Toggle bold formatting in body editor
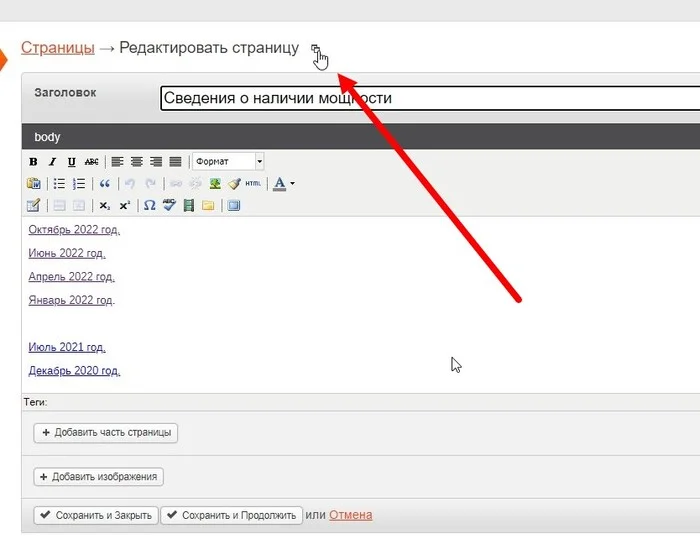The width and height of the screenshot is (700, 539). [33, 162]
